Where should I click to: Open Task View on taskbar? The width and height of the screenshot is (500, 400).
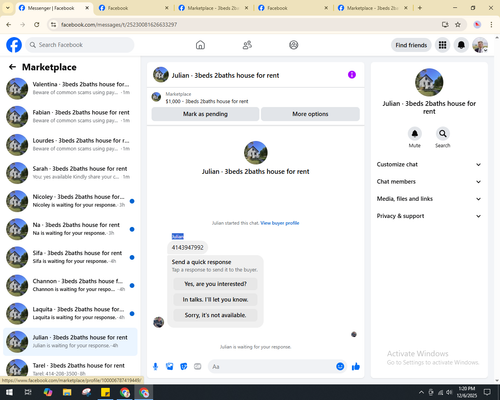pyautogui.click(x=28, y=392)
